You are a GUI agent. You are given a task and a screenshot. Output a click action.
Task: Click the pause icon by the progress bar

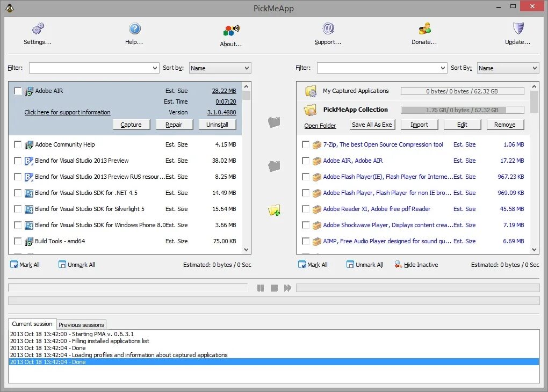point(261,288)
